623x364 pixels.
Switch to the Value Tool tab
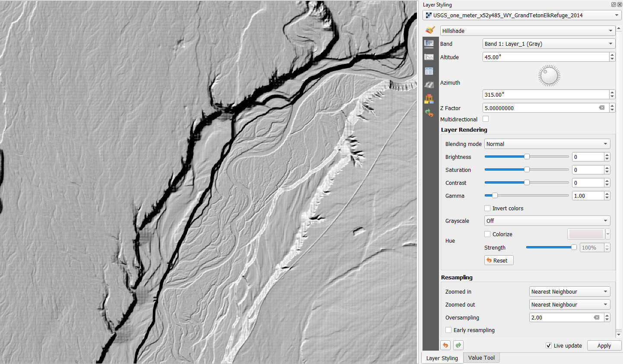pyautogui.click(x=481, y=358)
